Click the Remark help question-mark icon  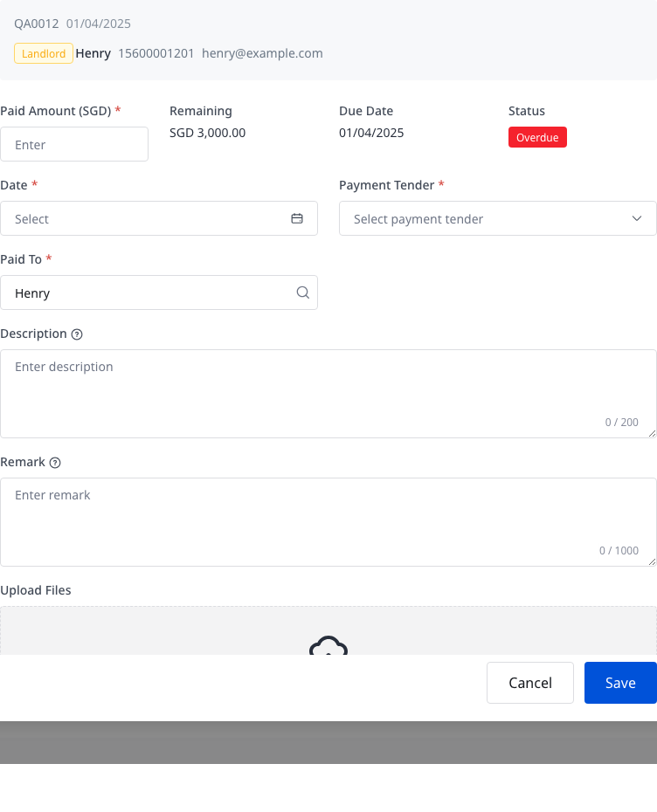[55, 463]
